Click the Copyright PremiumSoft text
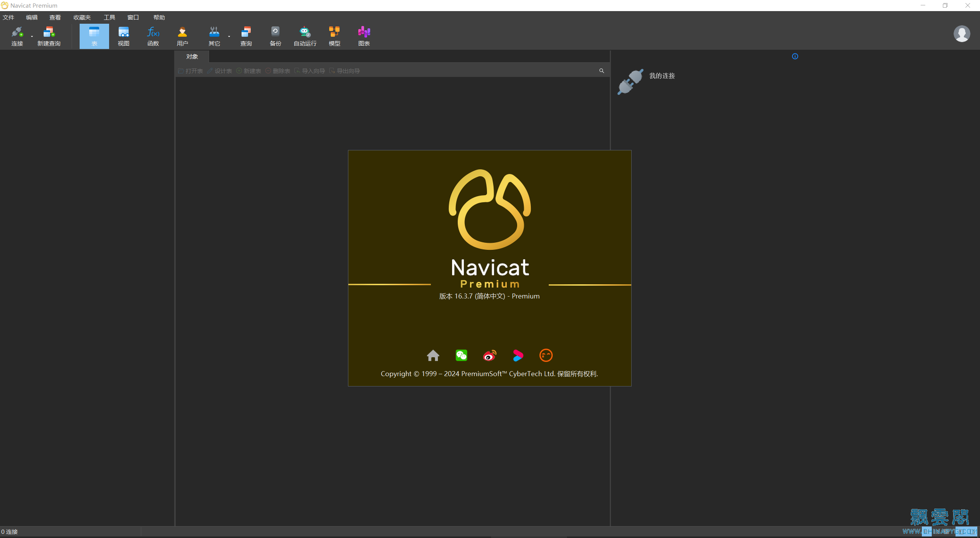980x538 pixels. tap(489, 374)
